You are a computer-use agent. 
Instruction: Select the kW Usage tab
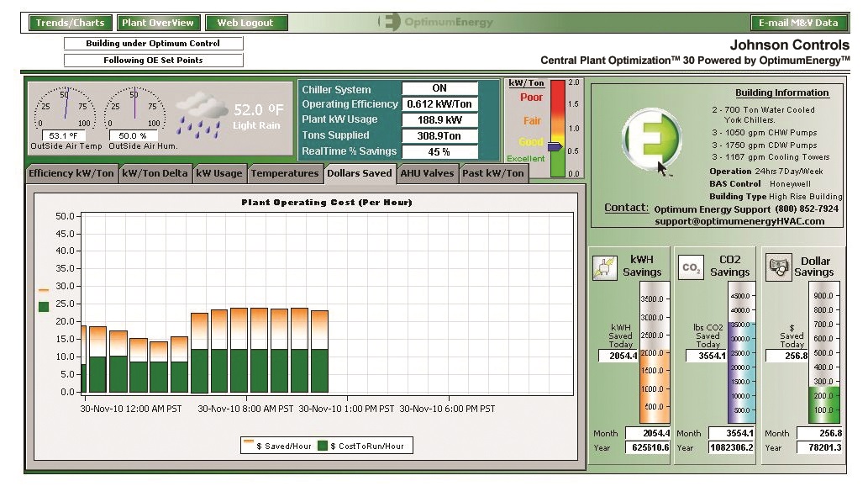219,173
